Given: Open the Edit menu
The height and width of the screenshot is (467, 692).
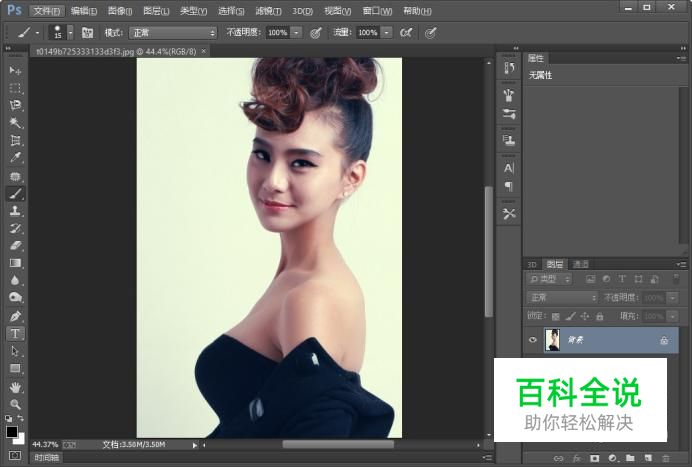Looking at the screenshot, I should (x=84, y=11).
